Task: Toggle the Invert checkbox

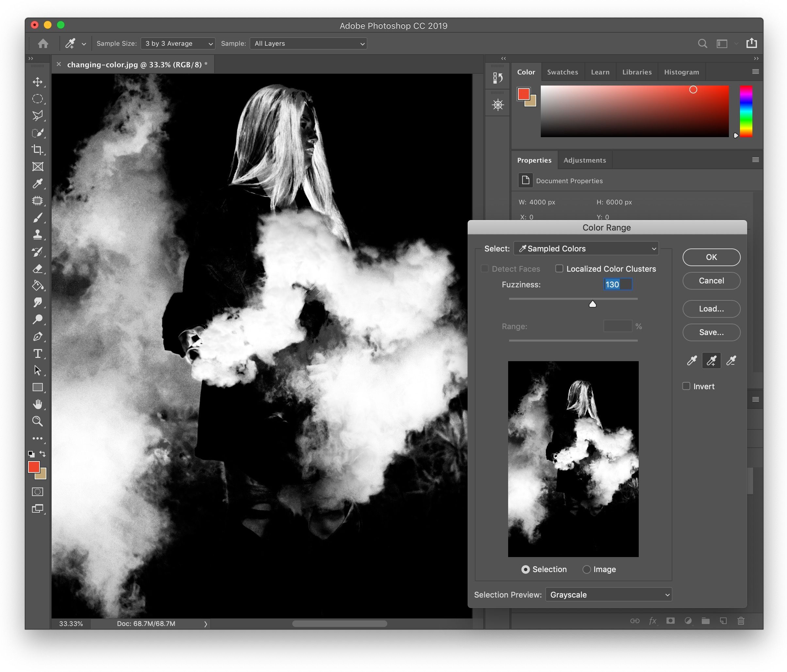Action: pyautogui.click(x=686, y=386)
